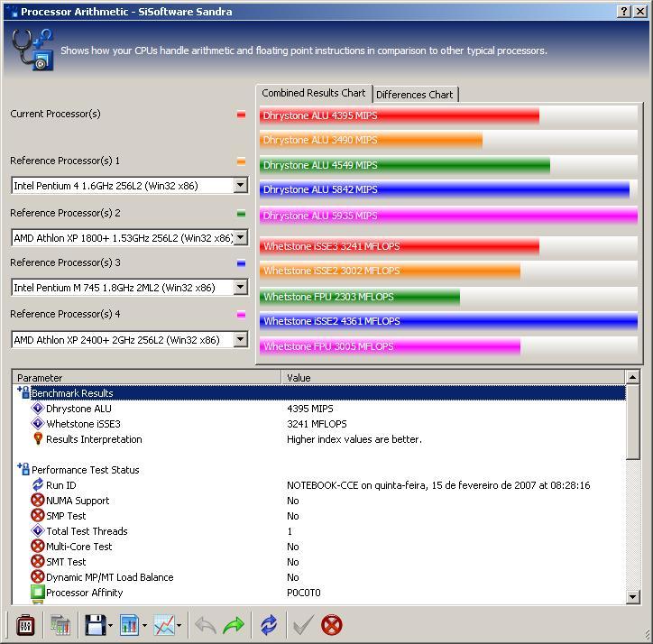Click the Parameter column header

pos(147,377)
